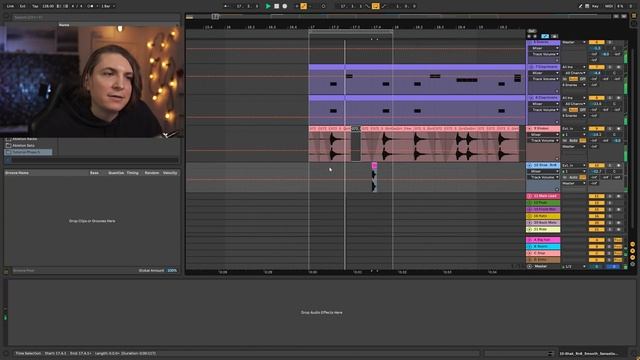Screen dimensions: 640x360
Task: Select the 11 Main Lead track
Action: 543,196
